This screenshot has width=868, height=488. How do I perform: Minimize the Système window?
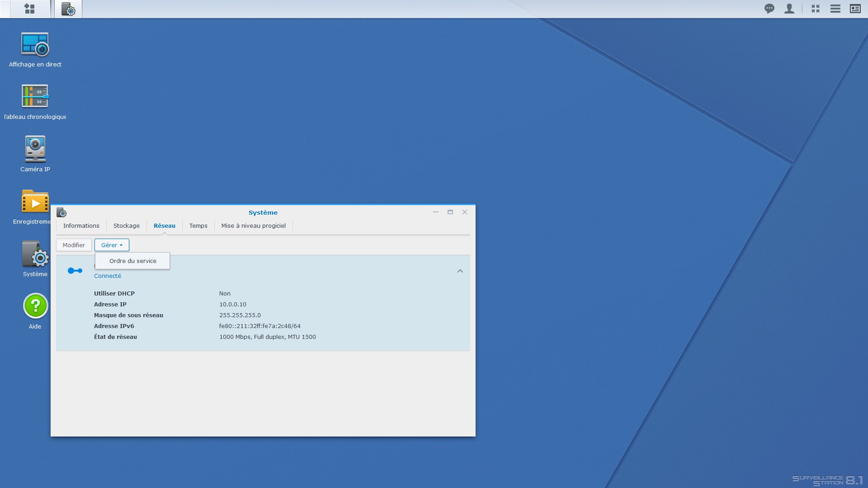coord(436,212)
